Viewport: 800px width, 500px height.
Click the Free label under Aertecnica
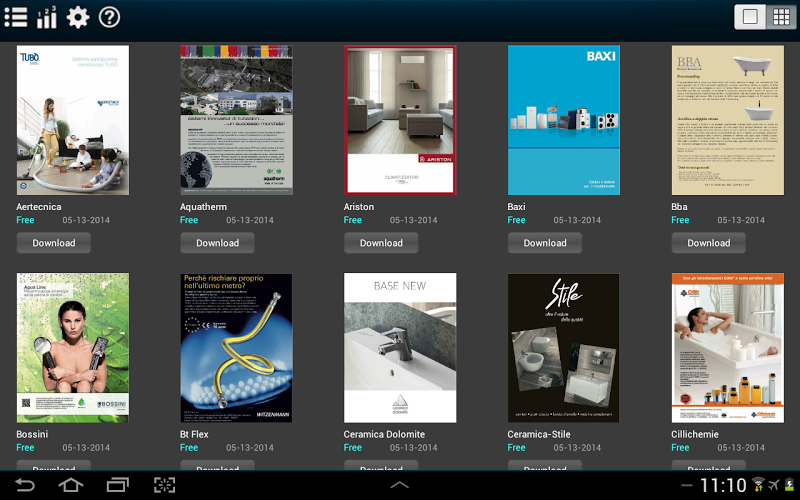point(25,220)
